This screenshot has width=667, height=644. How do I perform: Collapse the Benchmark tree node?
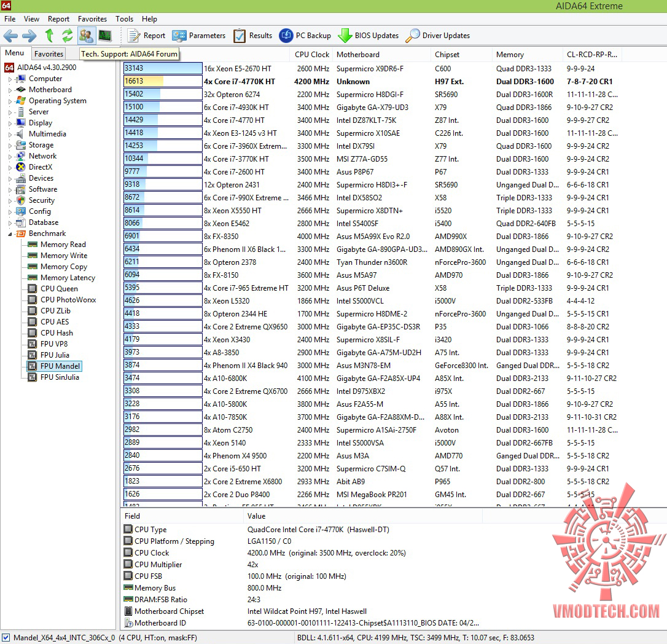(x=10, y=234)
